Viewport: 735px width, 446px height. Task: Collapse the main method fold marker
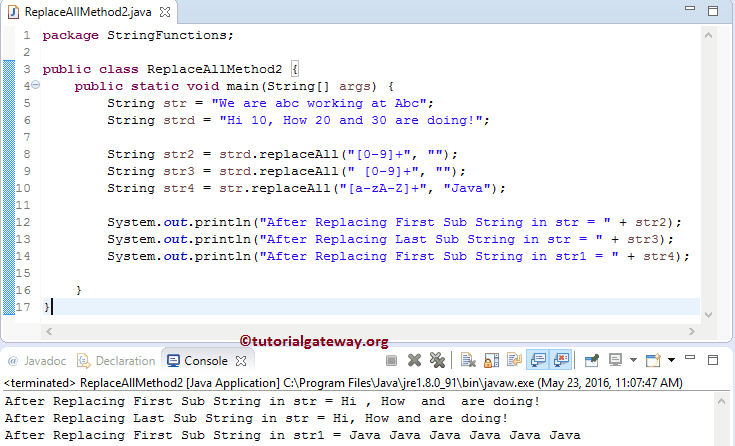[x=36, y=85]
